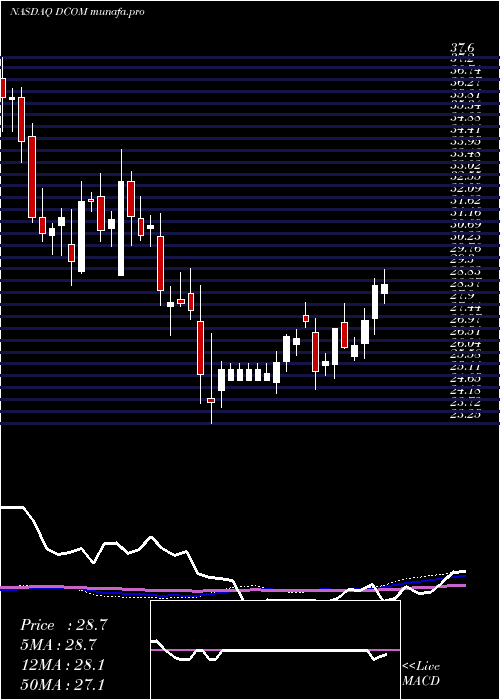Select the 27.44 price axis label

pos(465,308)
